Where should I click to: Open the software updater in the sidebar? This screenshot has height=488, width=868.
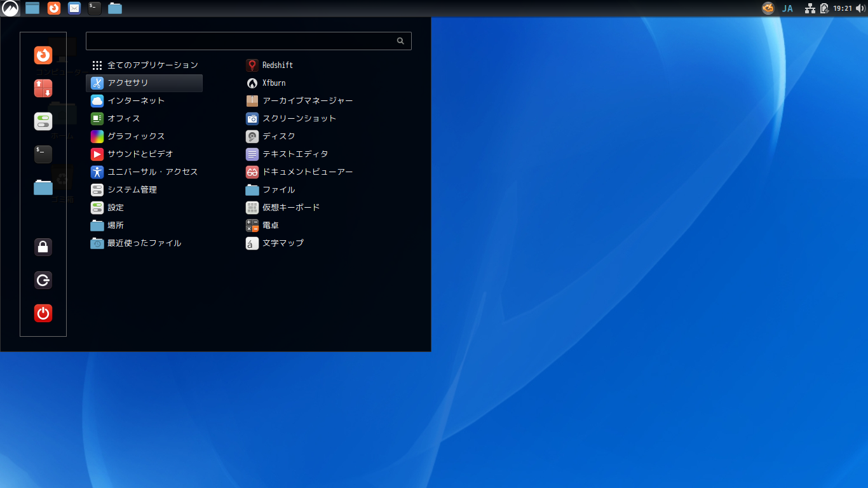click(x=43, y=88)
